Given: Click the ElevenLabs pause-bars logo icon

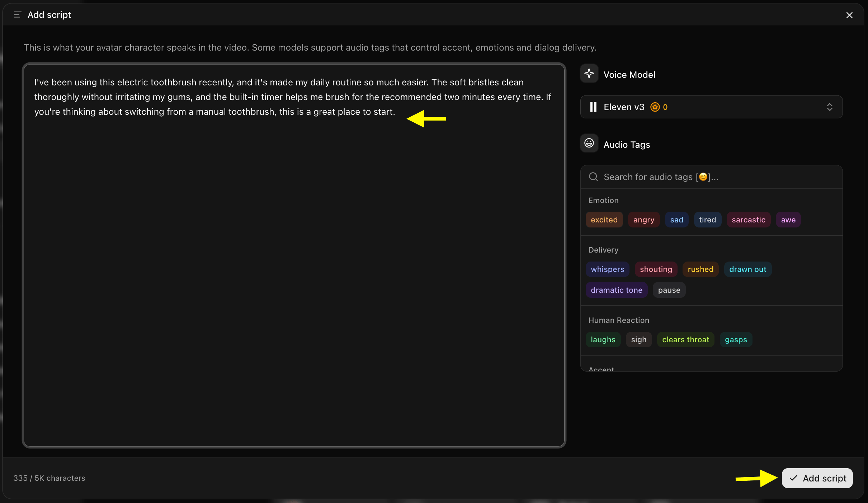Looking at the screenshot, I should point(593,107).
